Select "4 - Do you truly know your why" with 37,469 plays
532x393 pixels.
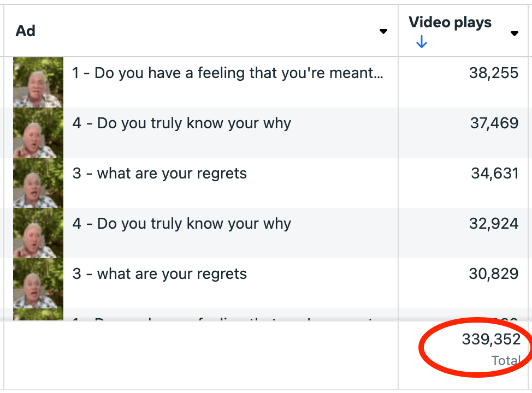point(182,123)
